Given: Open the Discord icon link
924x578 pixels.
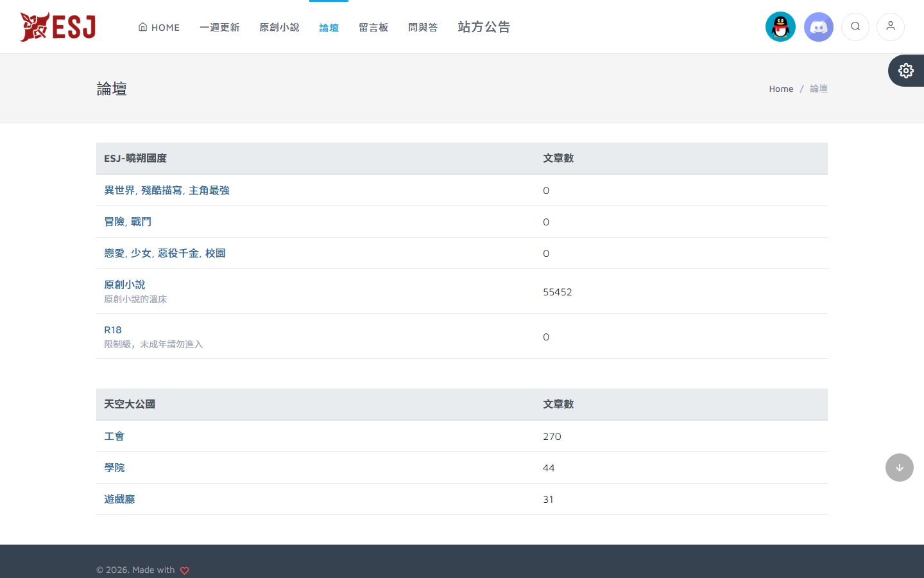Looking at the screenshot, I should pos(819,27).
